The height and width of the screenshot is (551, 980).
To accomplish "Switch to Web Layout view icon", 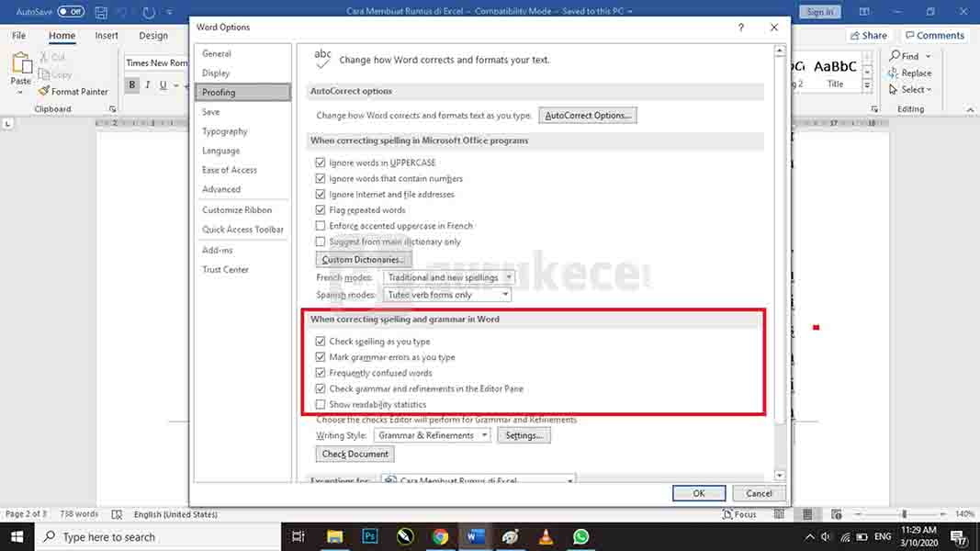I will pos(836,514).
